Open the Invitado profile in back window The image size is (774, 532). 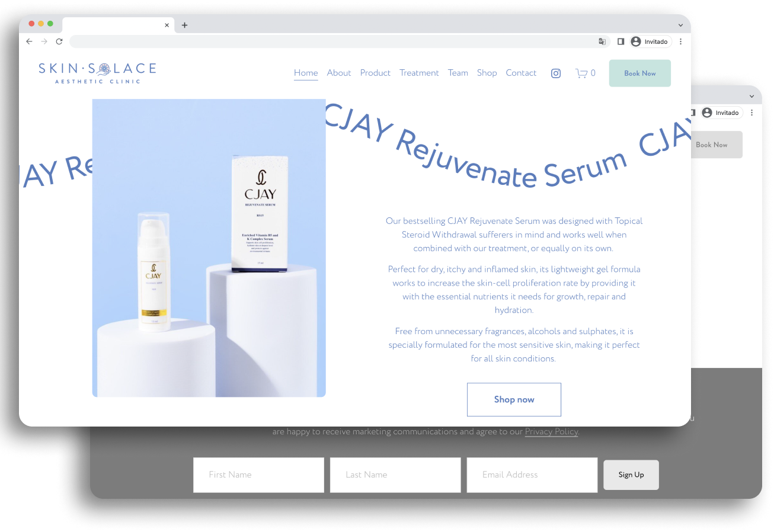[721, 113]
